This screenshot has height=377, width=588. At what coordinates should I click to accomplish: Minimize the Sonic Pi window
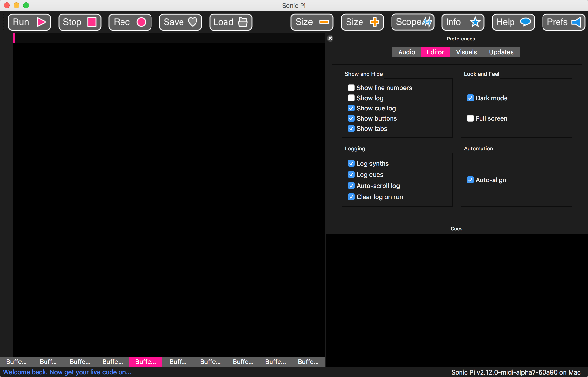[x=16, y=5]
